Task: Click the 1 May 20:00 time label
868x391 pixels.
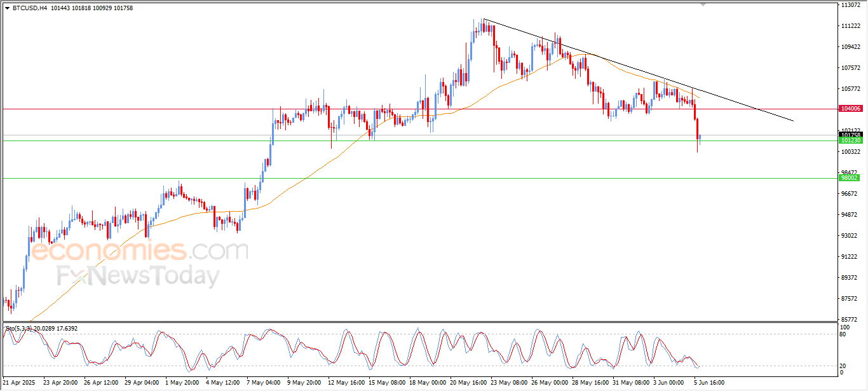Action: pyautogui.click(x=181, y=383)
